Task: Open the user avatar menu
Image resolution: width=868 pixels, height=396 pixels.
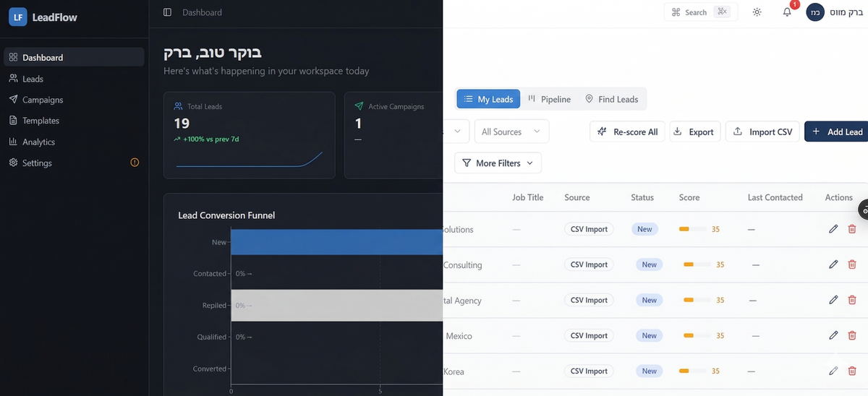Action: [815, 12]
